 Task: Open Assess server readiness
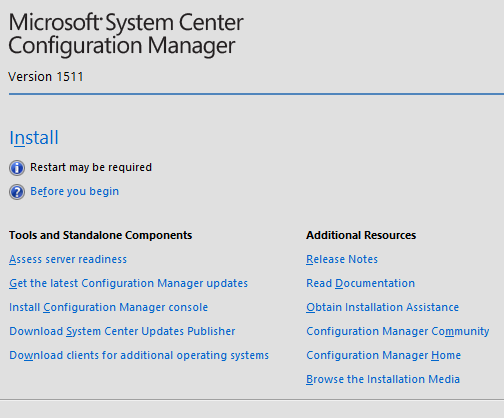tap(68, 259)
